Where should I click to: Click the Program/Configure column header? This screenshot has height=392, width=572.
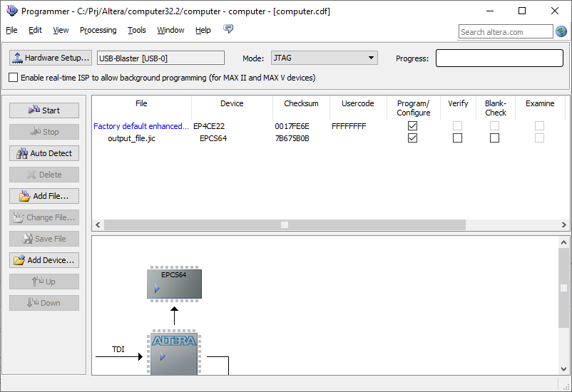[x=414, y=108]
